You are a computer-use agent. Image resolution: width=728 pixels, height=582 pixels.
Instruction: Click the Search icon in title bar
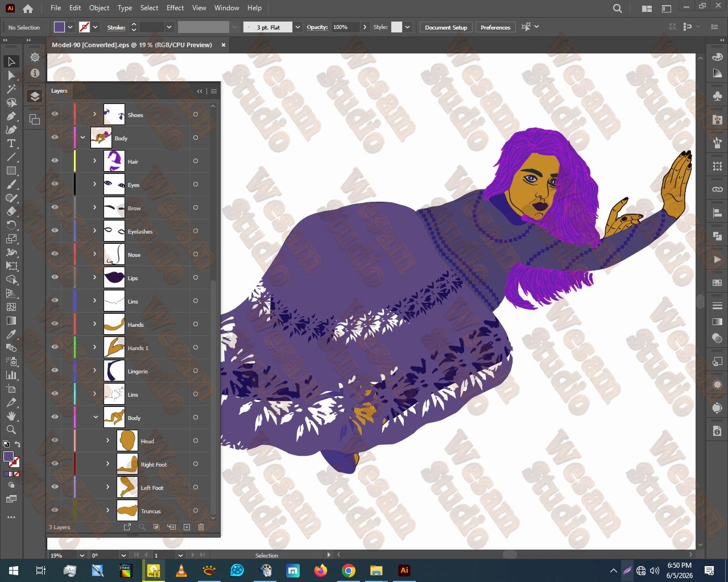[617, 9]
